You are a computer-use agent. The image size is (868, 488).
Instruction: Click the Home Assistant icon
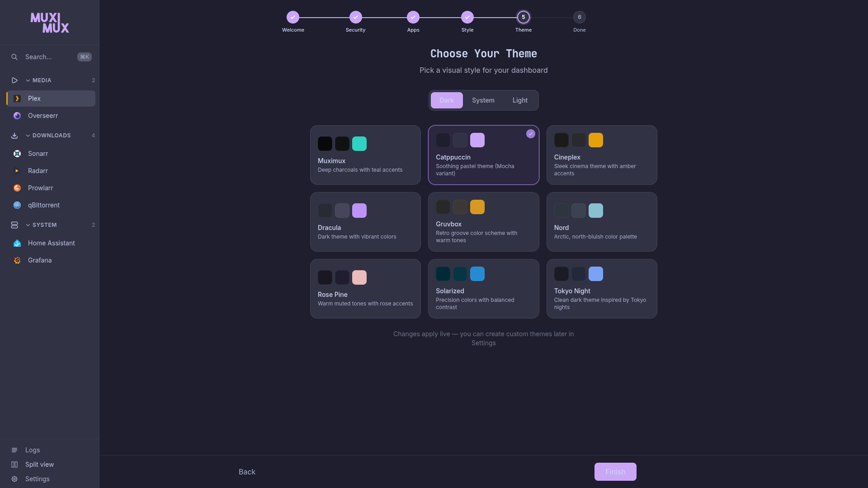pos(17,243)
